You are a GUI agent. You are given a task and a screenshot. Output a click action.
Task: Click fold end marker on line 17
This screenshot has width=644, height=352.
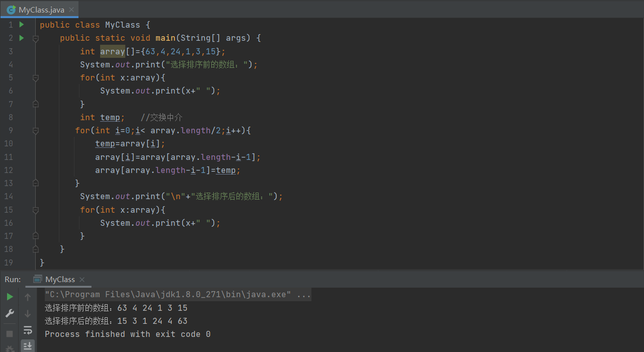coord(36,236)
